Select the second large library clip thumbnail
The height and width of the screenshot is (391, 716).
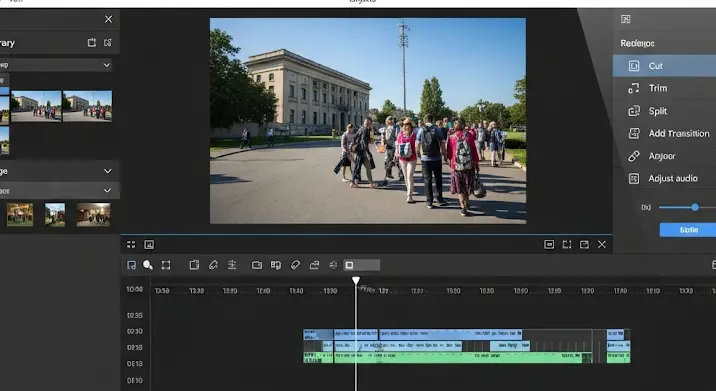pyautogui.click(x=87, y=106)
